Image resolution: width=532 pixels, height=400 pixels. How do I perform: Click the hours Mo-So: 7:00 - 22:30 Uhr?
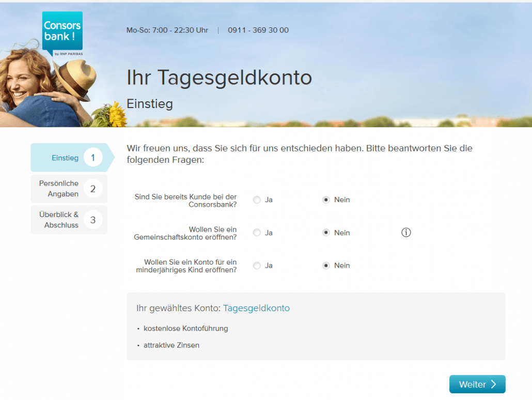(167, 30)
